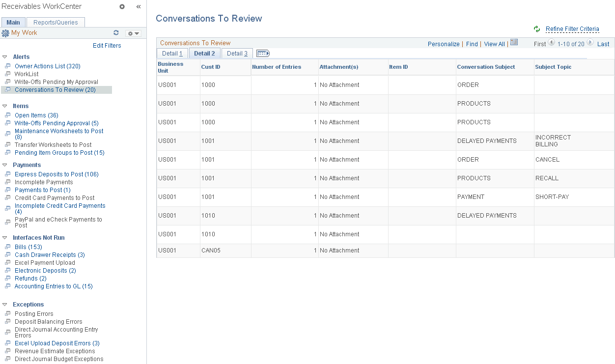Open Accounting Entries to GL (15)
The width and height of the screenshot is (615, 364).
[x=54, y=286]
